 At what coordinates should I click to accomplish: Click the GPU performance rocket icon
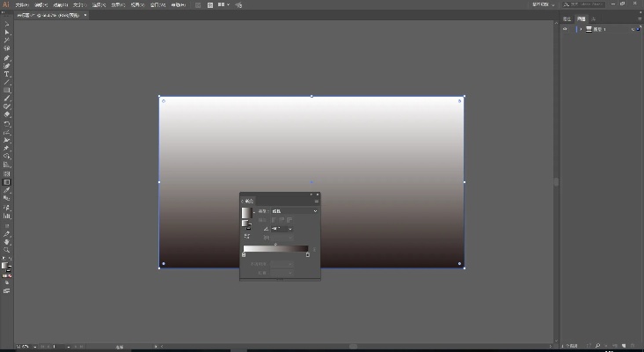[x=238, y=5]
